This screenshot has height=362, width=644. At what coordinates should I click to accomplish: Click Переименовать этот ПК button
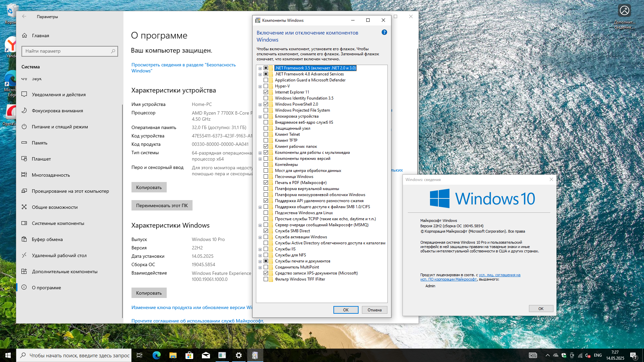[x=162, y=205]
